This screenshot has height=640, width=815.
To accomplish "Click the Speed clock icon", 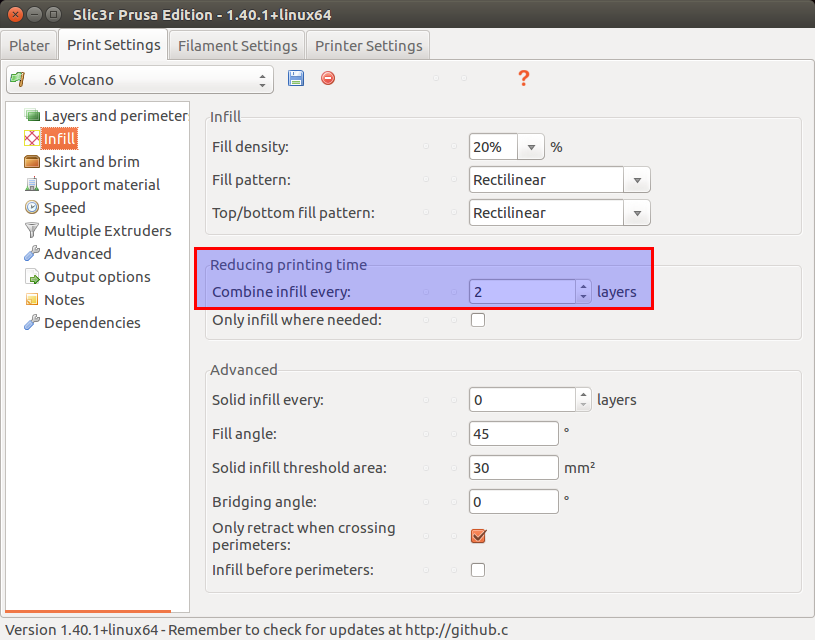I will pyautogui.click(x=32, y=207).
